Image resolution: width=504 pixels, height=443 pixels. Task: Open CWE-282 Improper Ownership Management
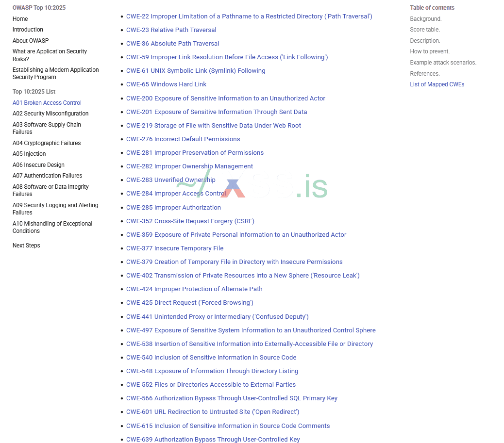pos(189,166)
